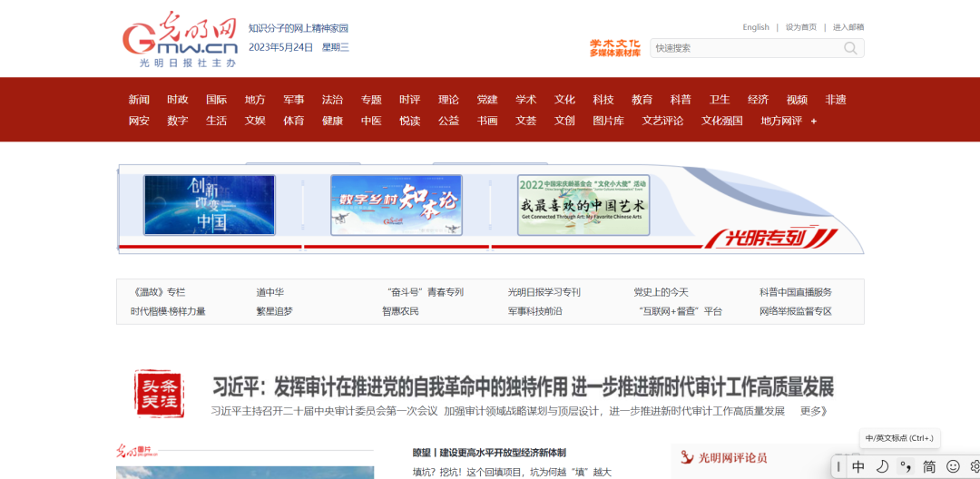Open IME settings gear icon

pos(975,466)
